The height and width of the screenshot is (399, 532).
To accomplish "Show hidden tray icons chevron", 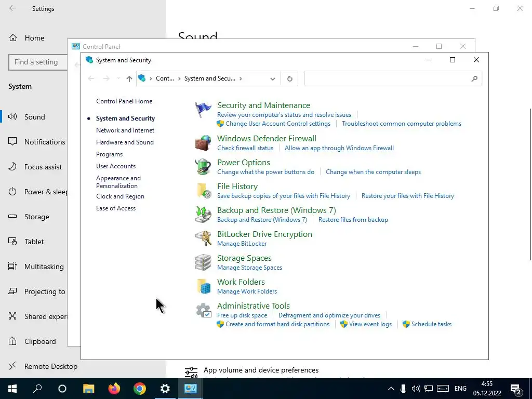I will pos(391,389).
